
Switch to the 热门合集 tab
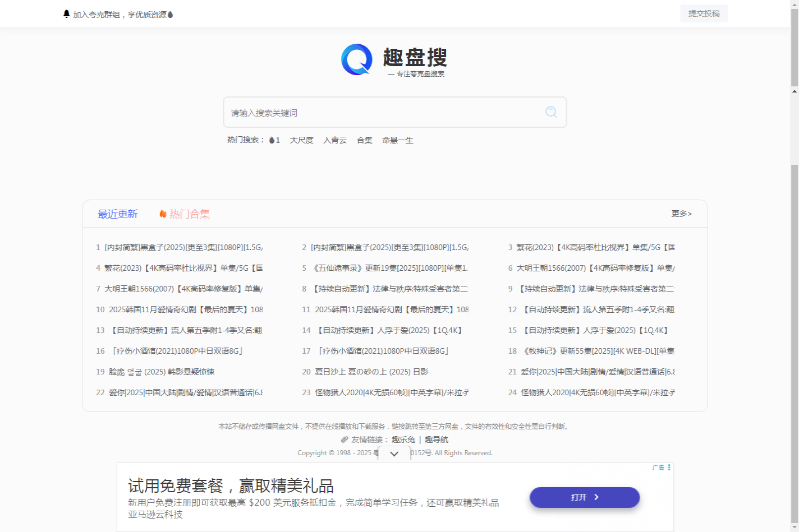[x=190, y=214]
